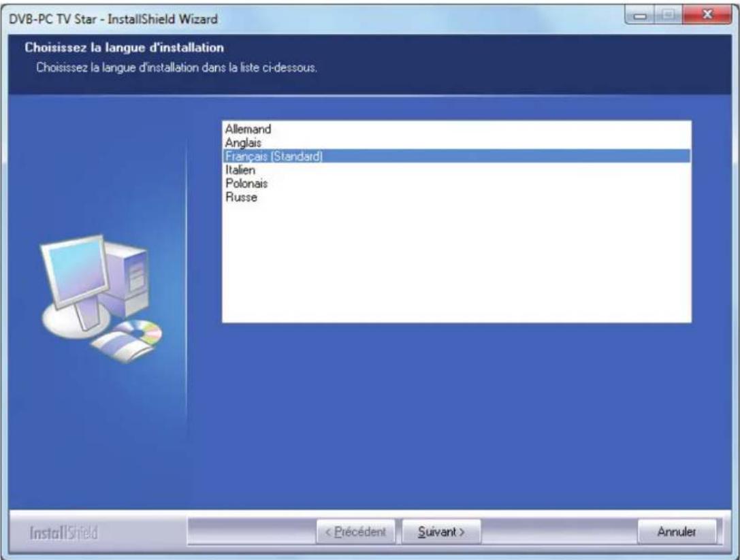740x560 pixels.
Task: Pick Italien from the list
Action: [456, 170]
